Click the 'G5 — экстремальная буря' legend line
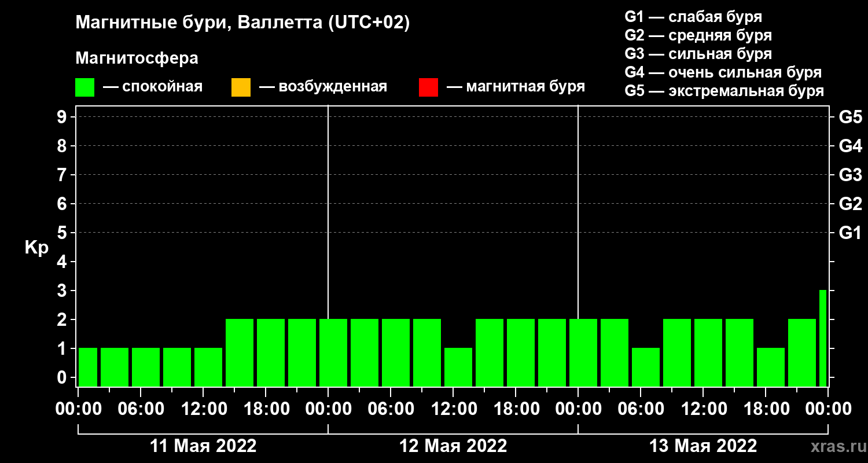The height and width of the screenshot is (463, 868). [x=724, y=91]
